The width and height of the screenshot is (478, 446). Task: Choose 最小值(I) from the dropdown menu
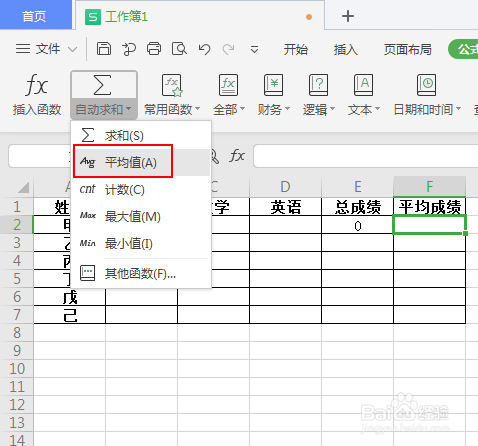coord(142,244)
